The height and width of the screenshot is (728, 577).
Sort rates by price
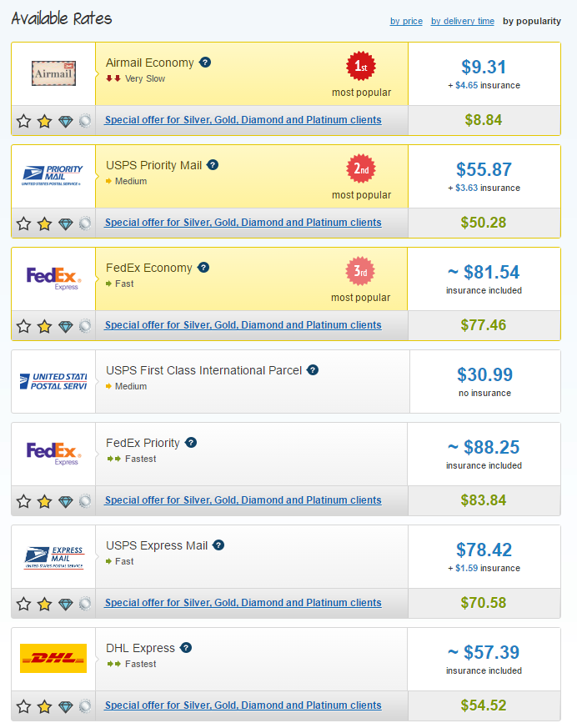click(406, 22)
